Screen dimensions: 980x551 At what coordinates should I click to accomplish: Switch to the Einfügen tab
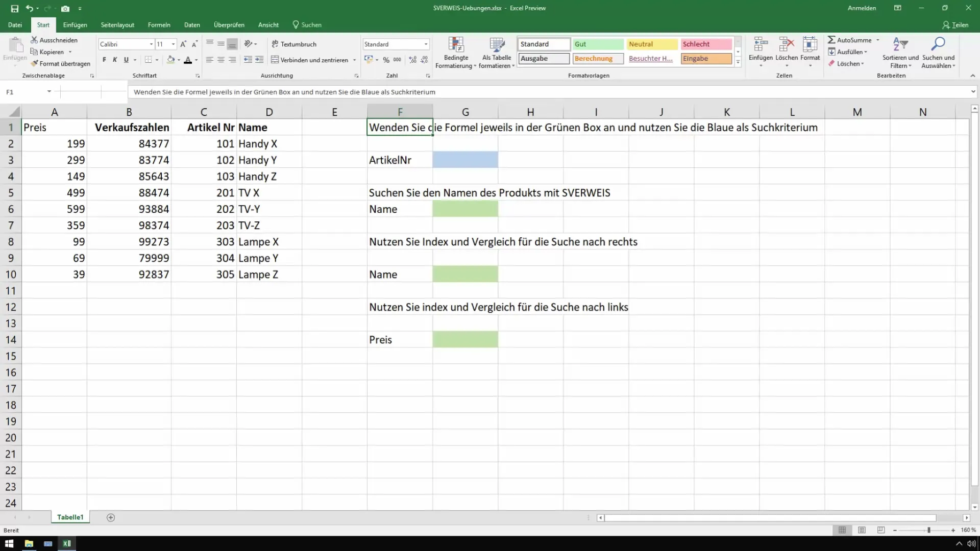coord(75,24)
